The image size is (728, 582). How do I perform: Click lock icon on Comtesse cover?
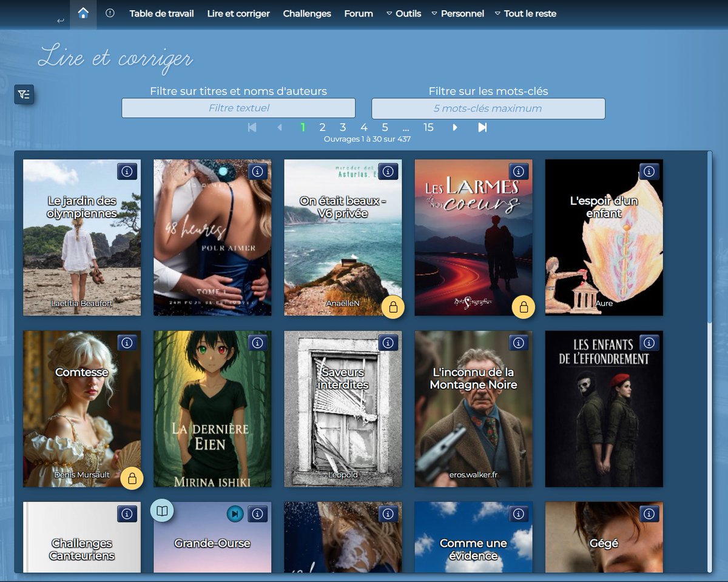132,478
